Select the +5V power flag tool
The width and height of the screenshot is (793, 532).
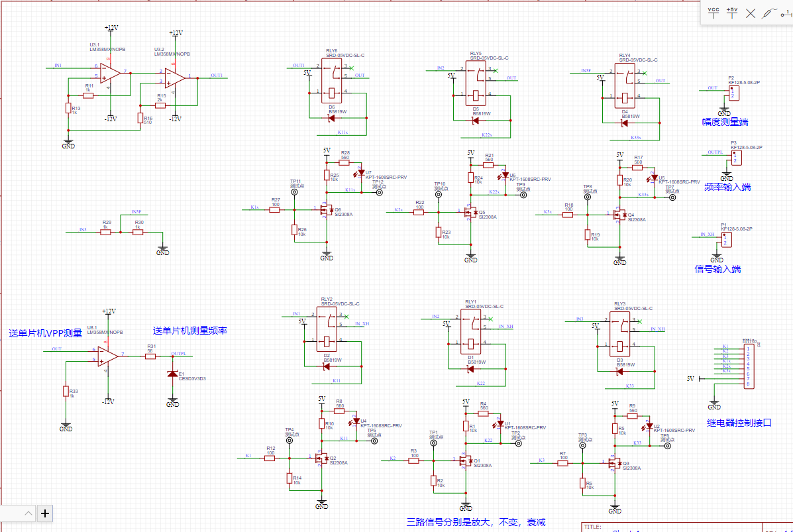[x=732, y=13]
